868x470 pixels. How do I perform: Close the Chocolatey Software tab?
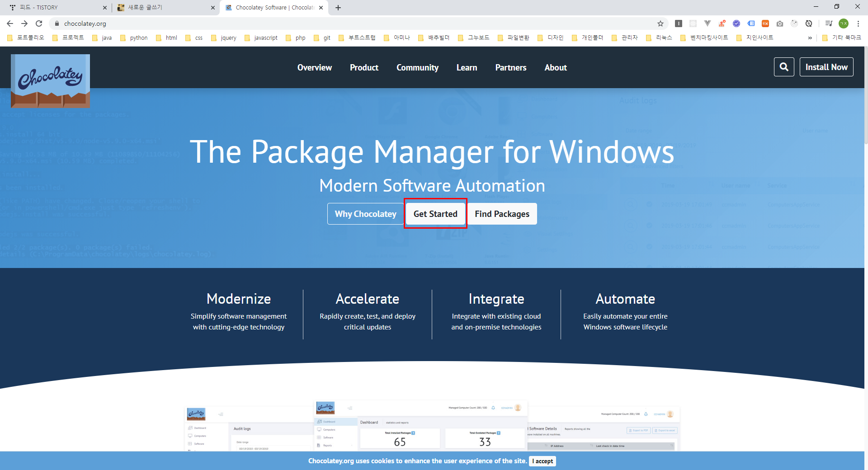pos(321,8)
